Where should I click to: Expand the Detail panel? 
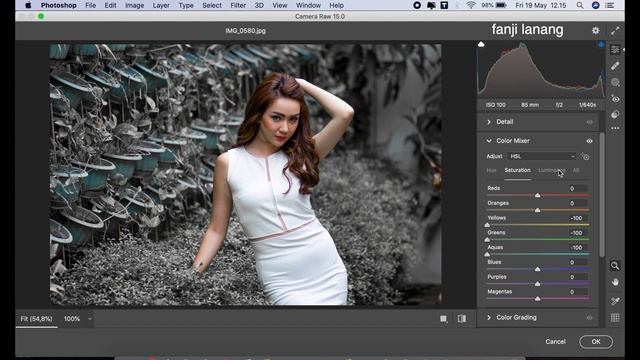click(x=489, y=122)
